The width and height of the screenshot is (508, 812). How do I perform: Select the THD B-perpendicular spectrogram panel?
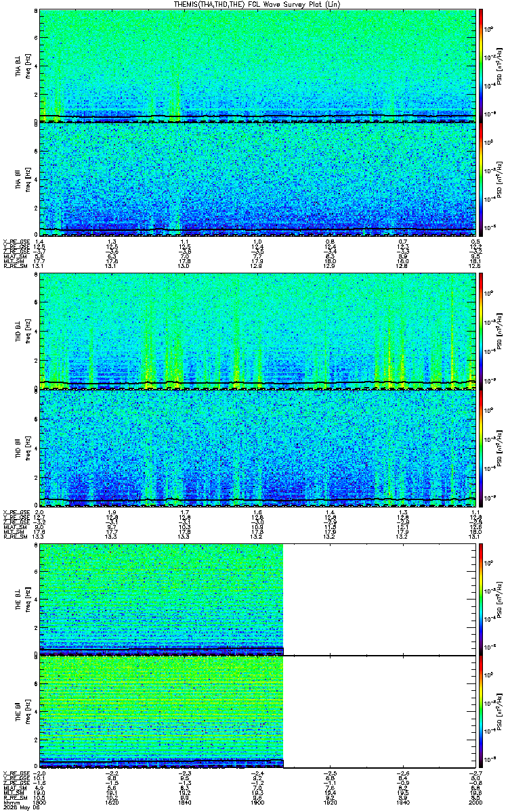tap(257, 331)
